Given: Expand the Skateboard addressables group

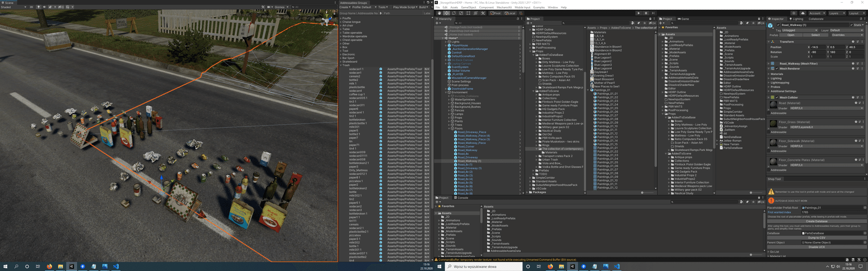Looking at the screenshot, I should (x=341, y=62).
